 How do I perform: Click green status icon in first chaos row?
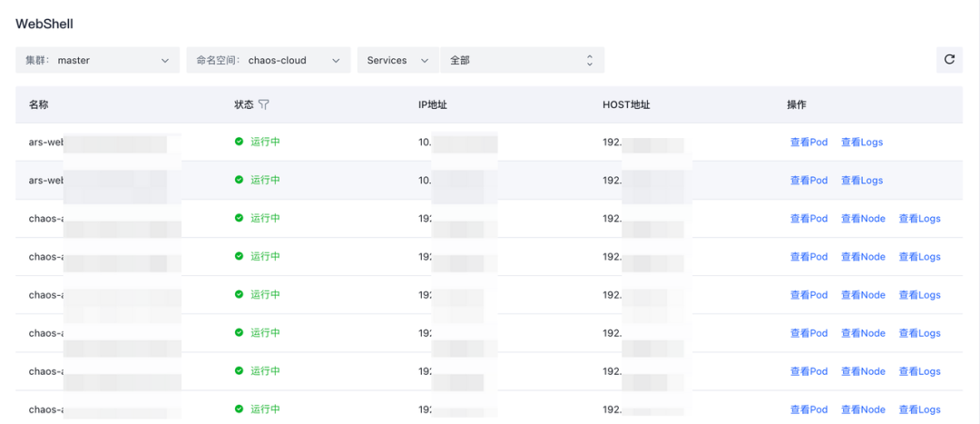[x=240, y=218]
